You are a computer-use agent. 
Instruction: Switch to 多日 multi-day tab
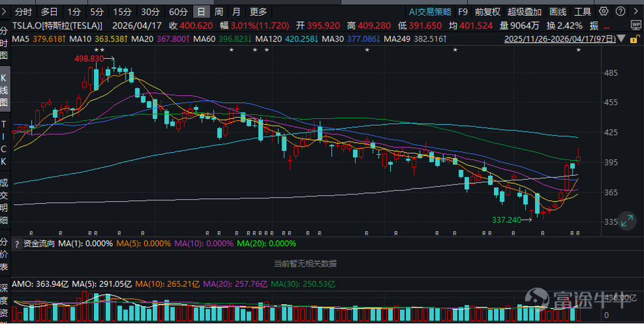point(50,12)
